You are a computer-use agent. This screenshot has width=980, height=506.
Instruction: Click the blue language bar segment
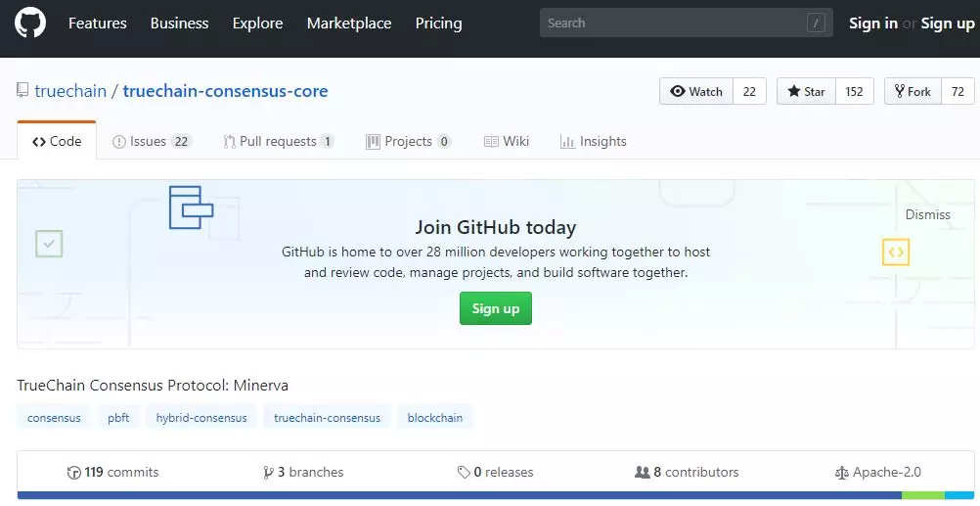[460, 495]
